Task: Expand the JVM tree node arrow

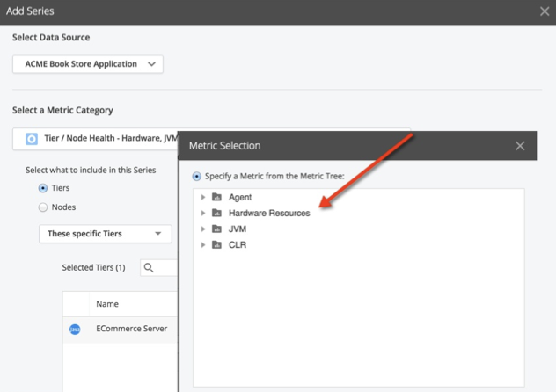Action: 203,229
